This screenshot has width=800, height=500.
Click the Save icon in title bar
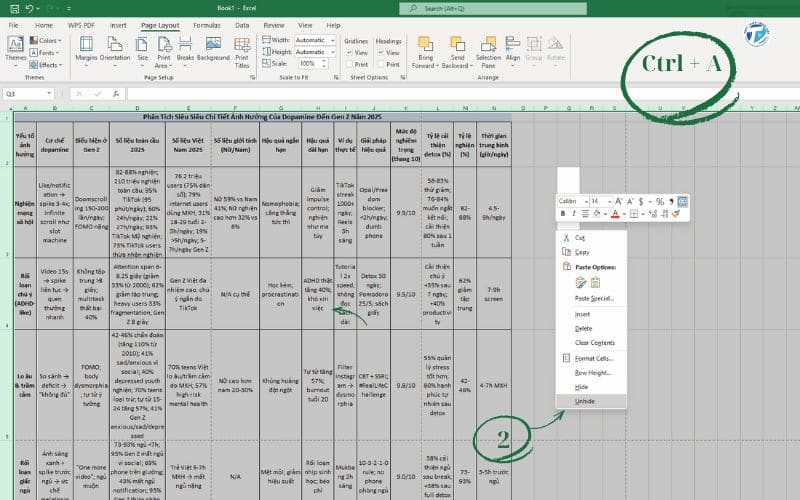point(14,8)
